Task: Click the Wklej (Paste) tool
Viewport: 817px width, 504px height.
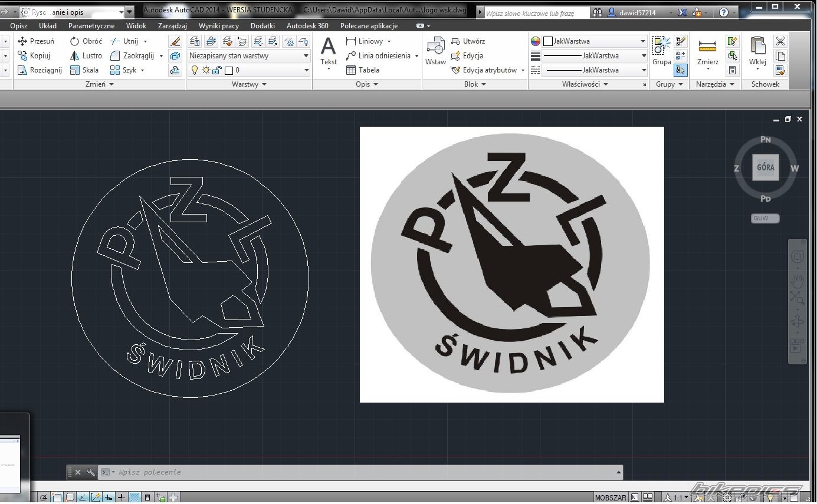Action: point(757,51)
